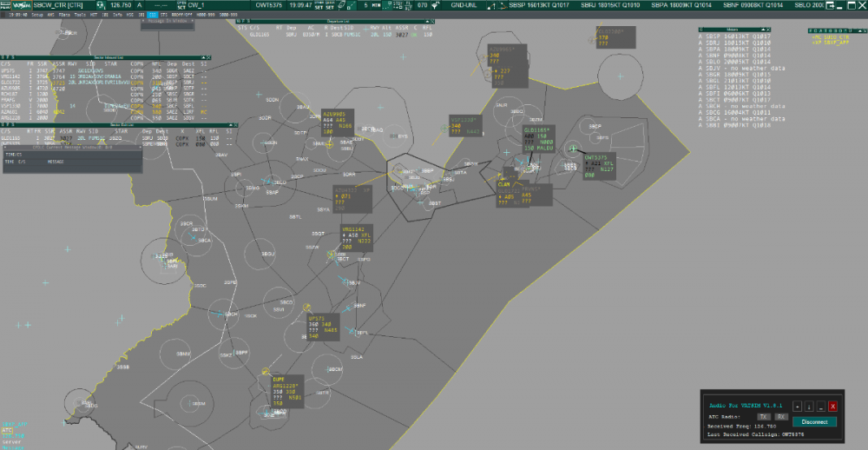Open the Setup menu
The height and width of the screenshot is (450, 868).
coord(39,15)
